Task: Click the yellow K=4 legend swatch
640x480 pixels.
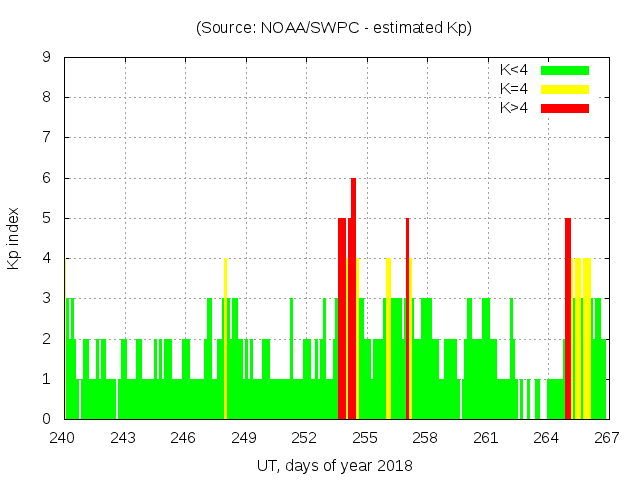Action: (x=564, y=89)
